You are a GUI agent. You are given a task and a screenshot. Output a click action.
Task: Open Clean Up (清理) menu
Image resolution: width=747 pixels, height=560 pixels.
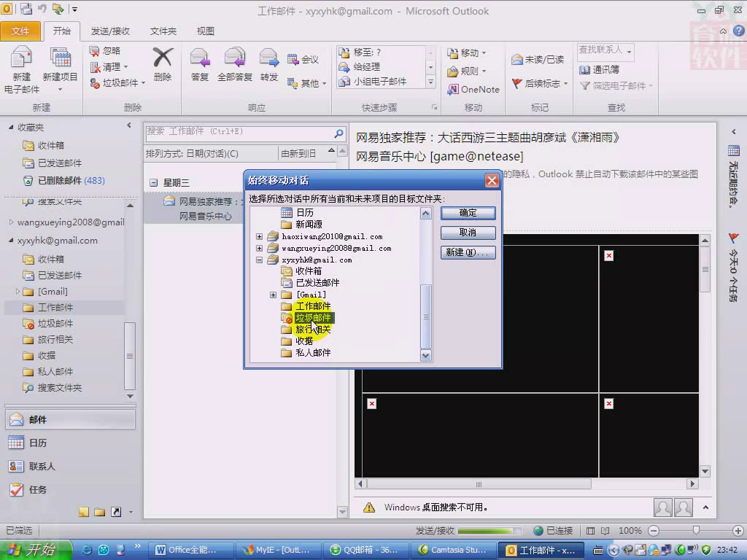tap(109, 66)
